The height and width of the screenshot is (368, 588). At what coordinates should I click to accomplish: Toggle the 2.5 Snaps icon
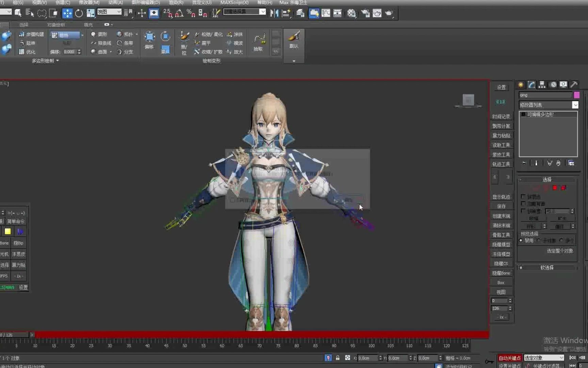click(168, 13)
